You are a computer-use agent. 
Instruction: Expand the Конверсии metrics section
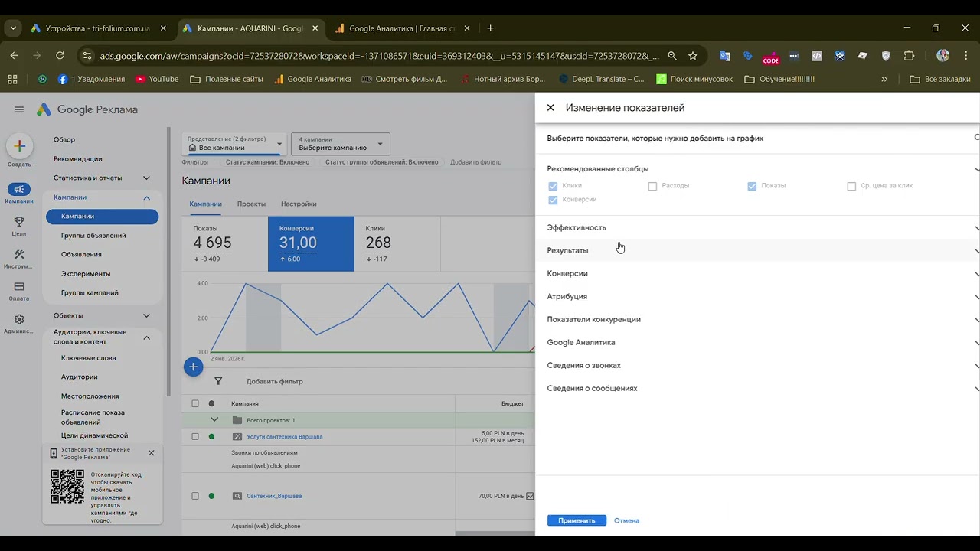[x=758, y=273]
